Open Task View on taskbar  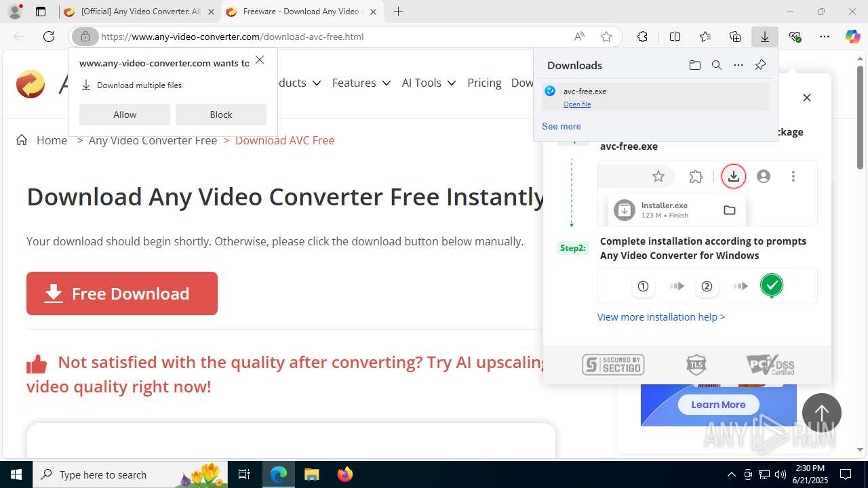point(244,474)
